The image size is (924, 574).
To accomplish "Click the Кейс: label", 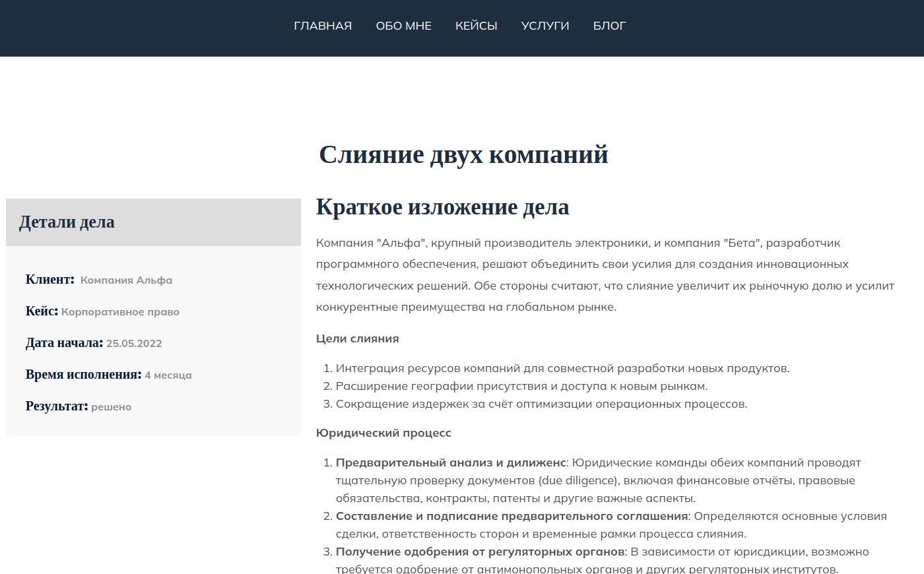I will click(42, 311).
